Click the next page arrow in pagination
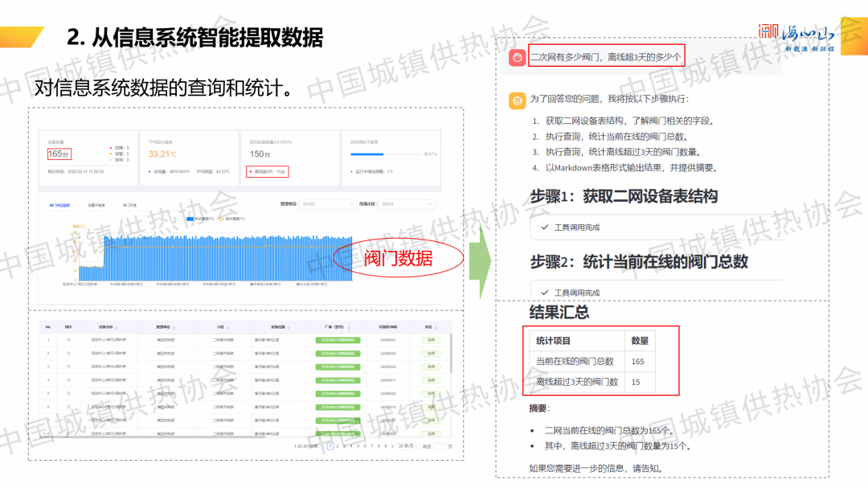This screenshot has height=488, width=868. (x=391, y=445)
